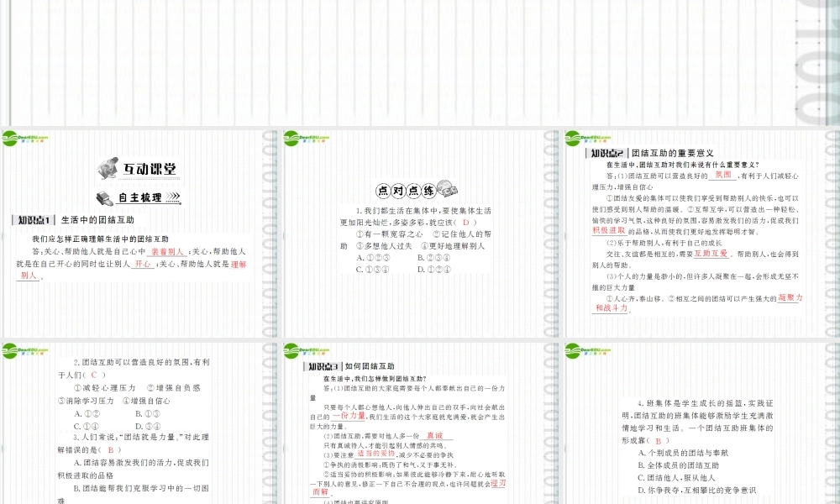Click the red answer D in question 1
840x504 pixels.
[x=465, y=223]
